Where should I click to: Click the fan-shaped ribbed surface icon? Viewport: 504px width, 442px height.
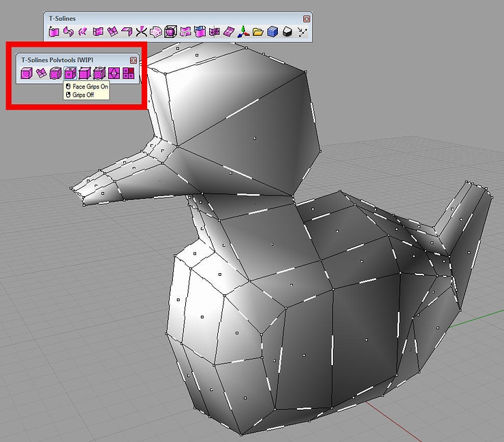(156, 32)
